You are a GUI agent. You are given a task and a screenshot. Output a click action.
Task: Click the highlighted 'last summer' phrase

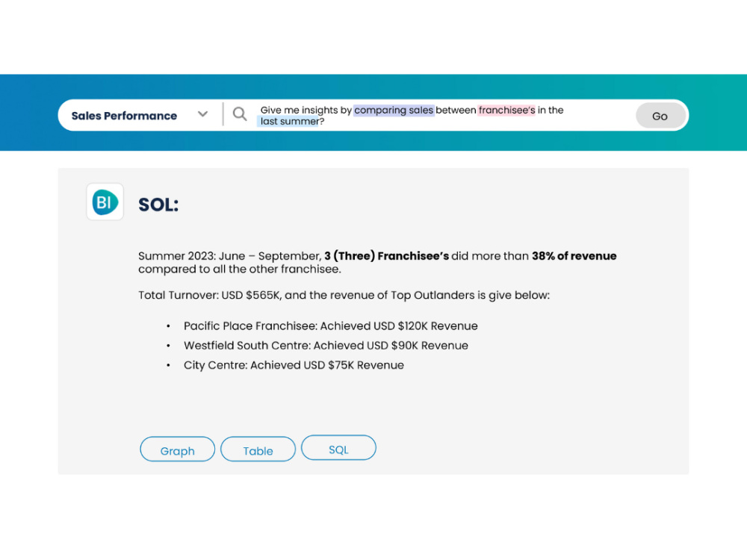[x=288, y=122]
